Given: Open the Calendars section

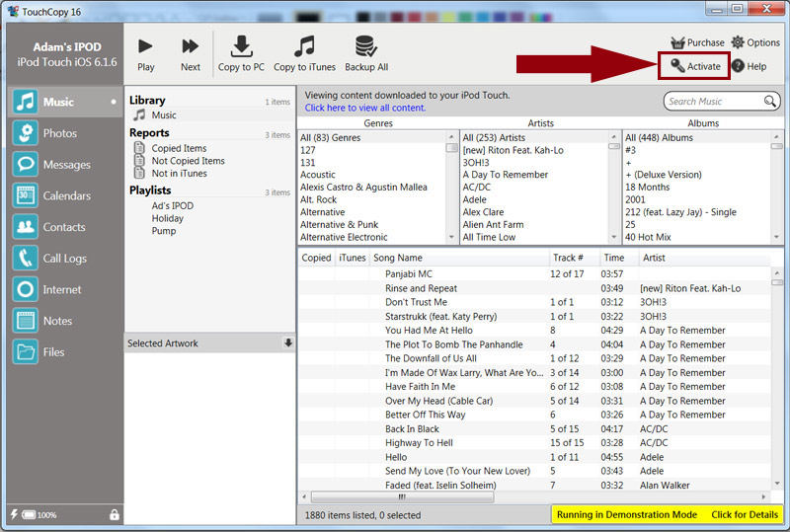Looking at the screenshot, I should tap(65, 195).
